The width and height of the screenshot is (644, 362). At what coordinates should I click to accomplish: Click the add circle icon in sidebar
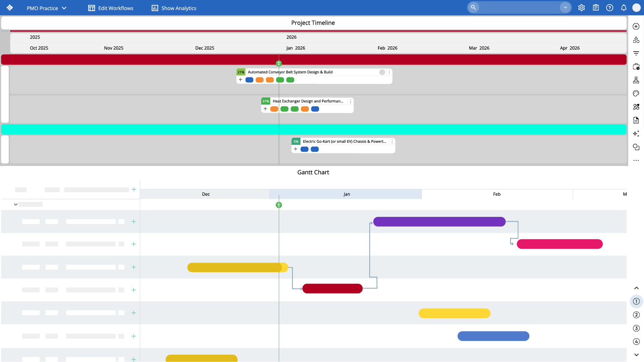(636, 26)
